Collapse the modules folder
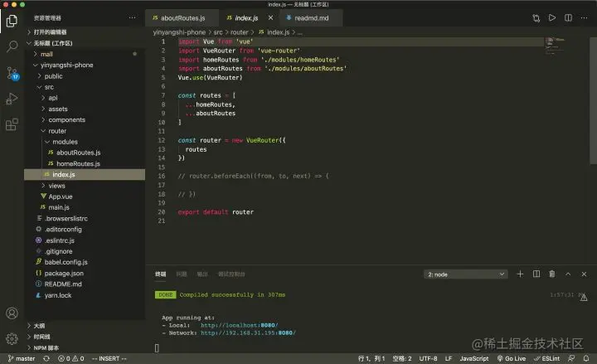The width and height of the screenshot is (597, 364). click(85, 142)
